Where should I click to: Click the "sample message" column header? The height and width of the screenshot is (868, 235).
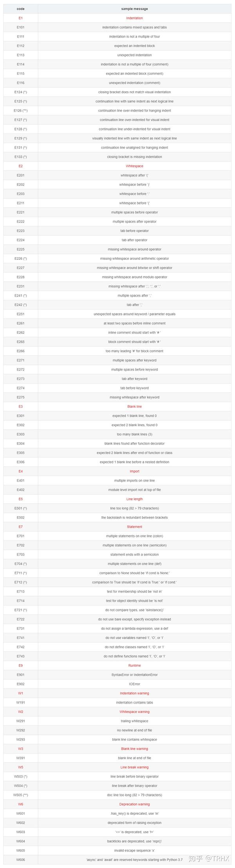(134, 9)
